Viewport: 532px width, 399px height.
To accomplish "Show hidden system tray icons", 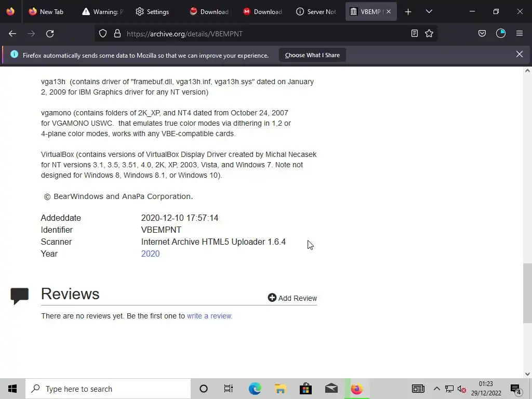I will (x=436, y=389).
